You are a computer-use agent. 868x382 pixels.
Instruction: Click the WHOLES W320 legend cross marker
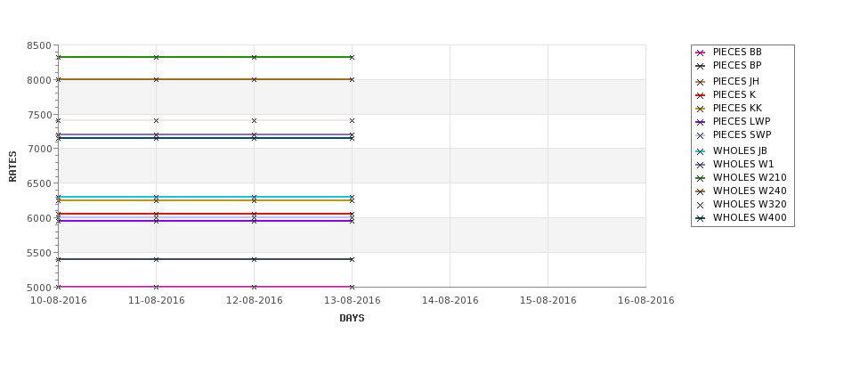(x=701, y=205)
